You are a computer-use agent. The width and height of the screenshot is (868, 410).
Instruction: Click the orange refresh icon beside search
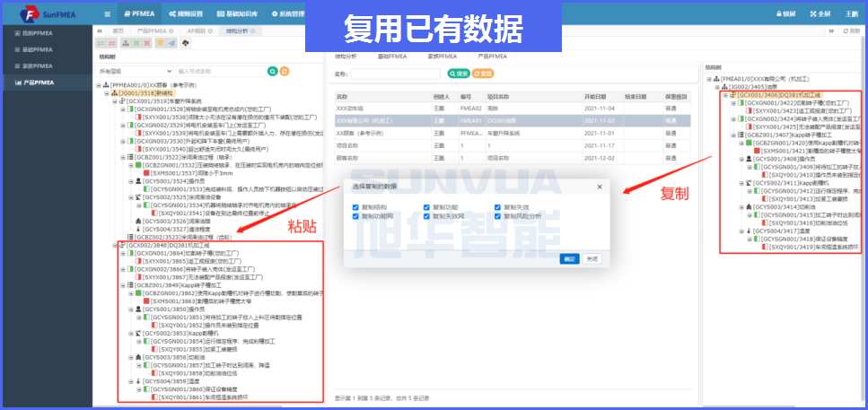[285, 71]
